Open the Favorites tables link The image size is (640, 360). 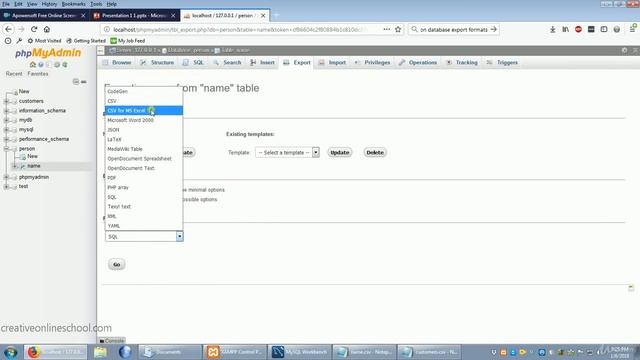tap(38, 74)
